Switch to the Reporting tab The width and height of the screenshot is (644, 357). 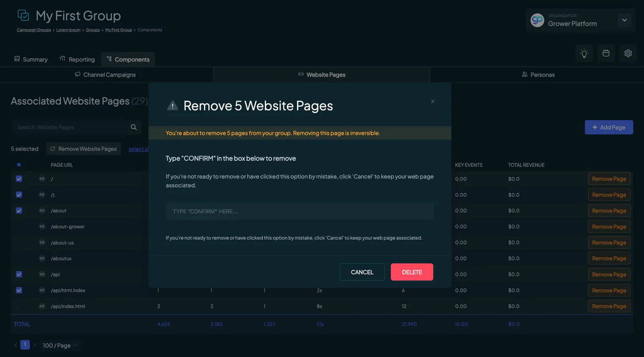click(77, 59)
